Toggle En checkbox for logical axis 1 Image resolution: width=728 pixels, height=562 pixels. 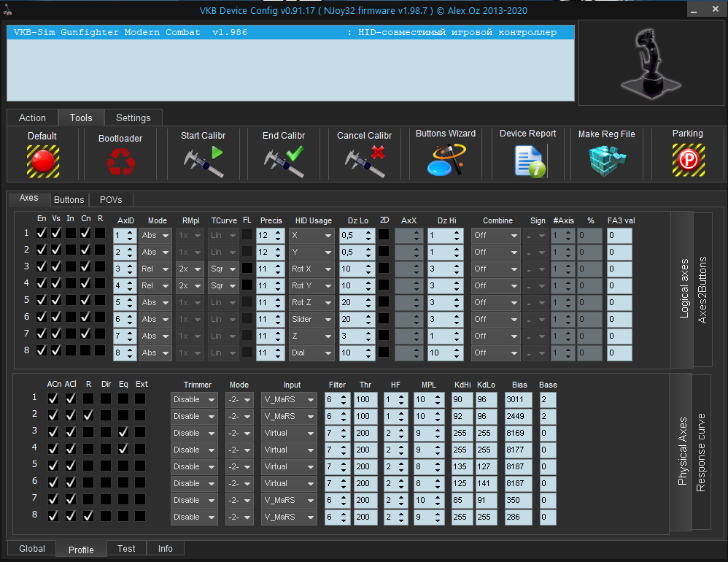coord(42,234)
